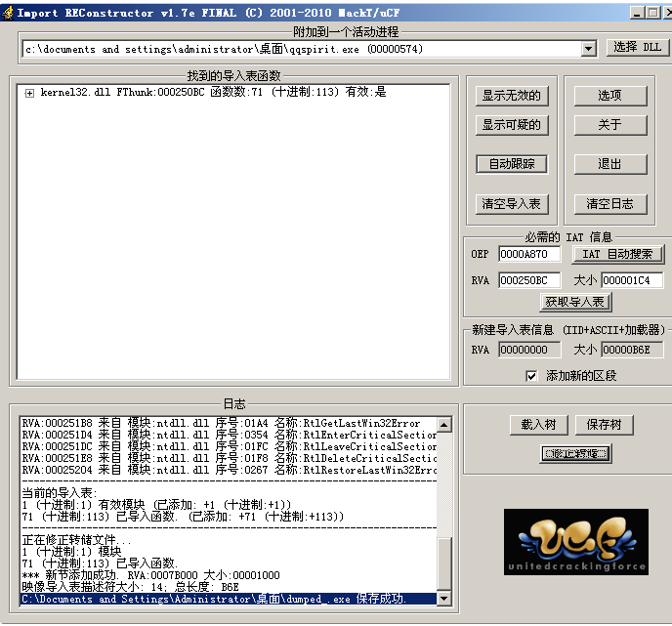
Task: Click the unitedcrackingforce UCF logo image
Action: [x=576, y=542]
